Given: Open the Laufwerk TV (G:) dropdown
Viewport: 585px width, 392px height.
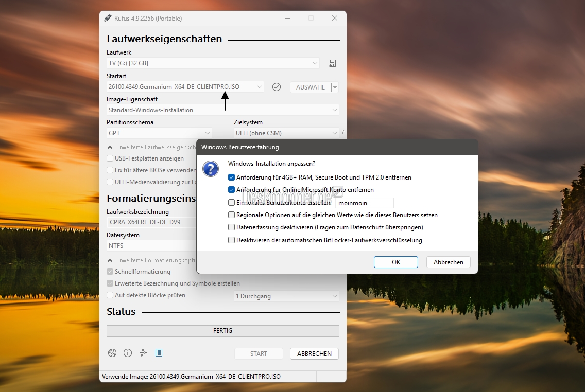Looking at the screenshot, I should click(x=213, y=63).
